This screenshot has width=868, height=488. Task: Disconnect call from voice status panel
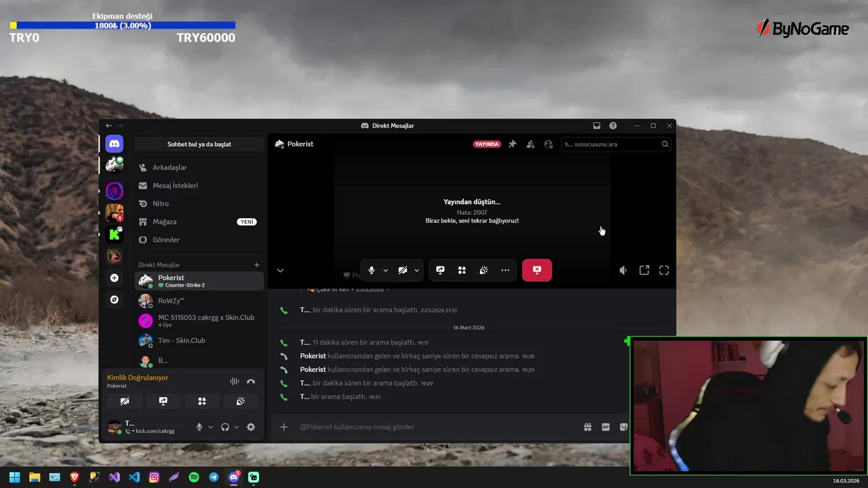coord(251,382)
